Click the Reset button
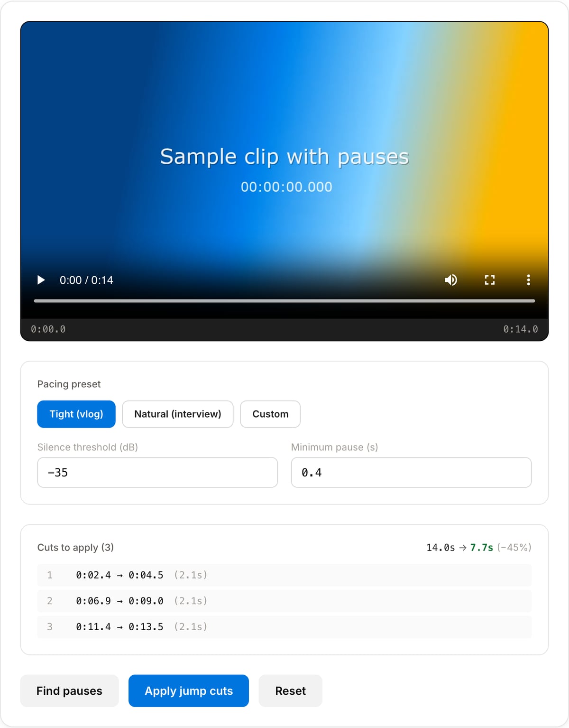The image size is (569, 728). click(x=291, y=691)
